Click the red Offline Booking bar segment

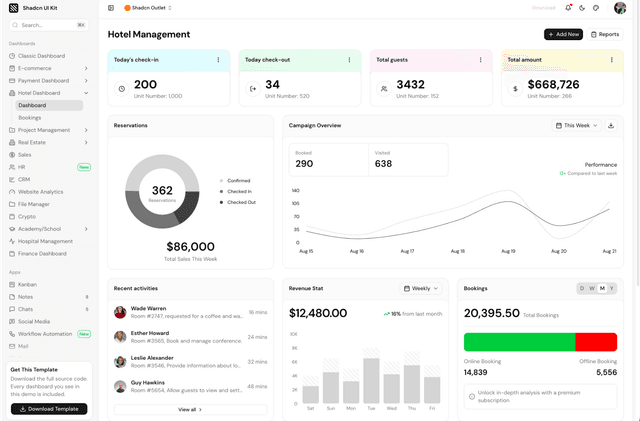pos(596,342)
